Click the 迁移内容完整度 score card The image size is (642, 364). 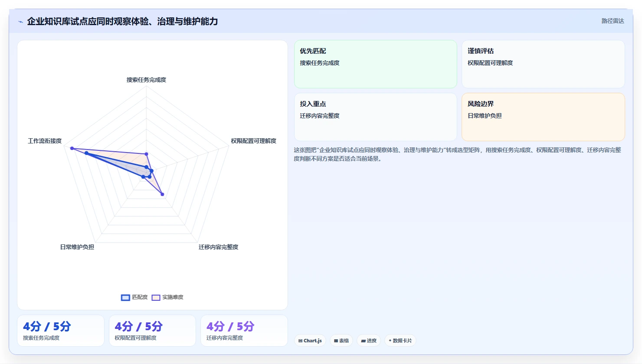pos(244,331)
